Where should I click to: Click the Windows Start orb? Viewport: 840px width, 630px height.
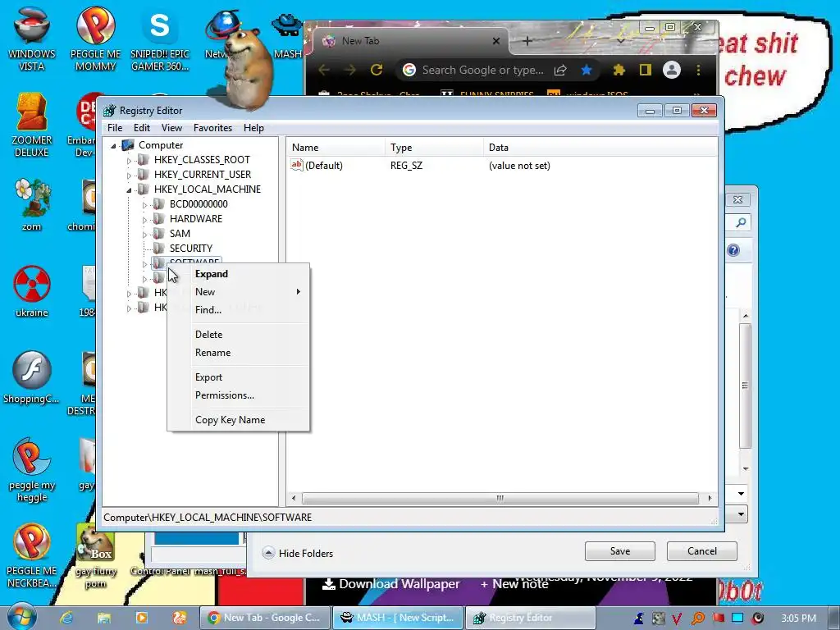(22, 617)
